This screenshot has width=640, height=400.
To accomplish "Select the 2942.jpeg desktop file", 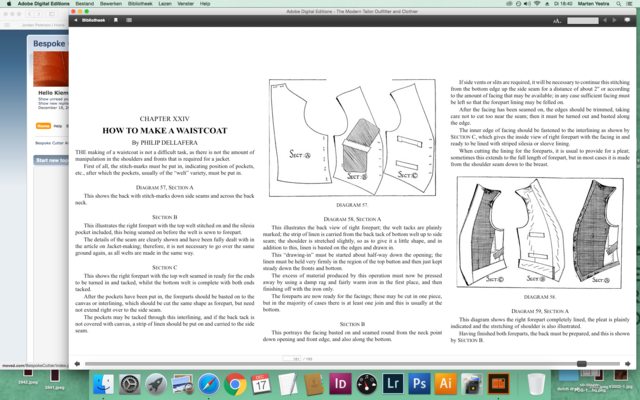I will click(x=28, y=377).
